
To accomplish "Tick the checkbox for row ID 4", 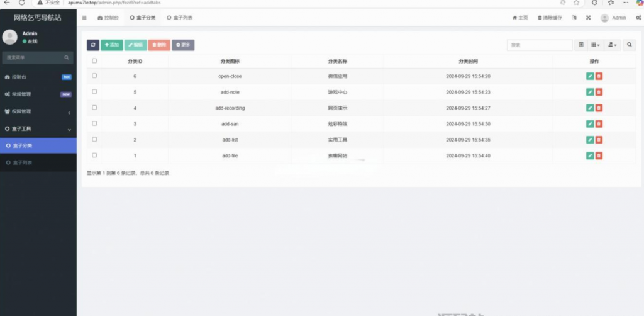I will [94, 107].
